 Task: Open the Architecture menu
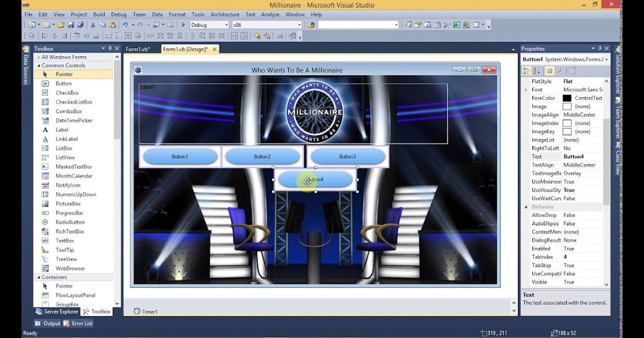point(225,14)
